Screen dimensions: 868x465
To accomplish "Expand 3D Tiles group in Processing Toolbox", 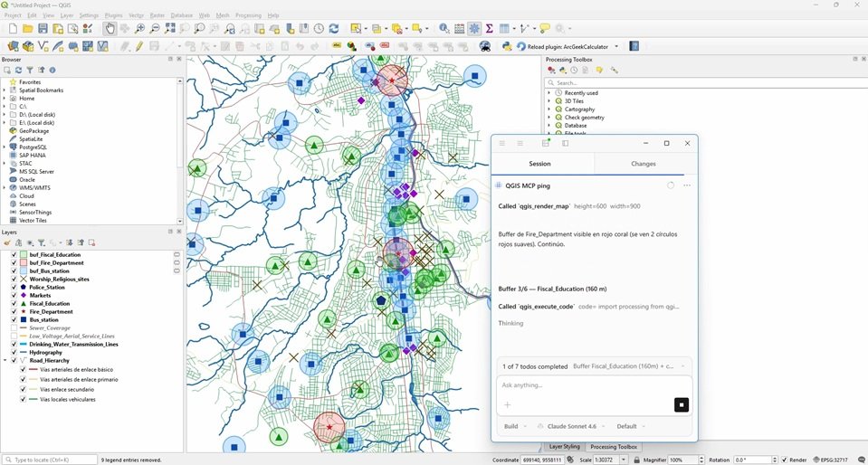I will coord(549,101).
